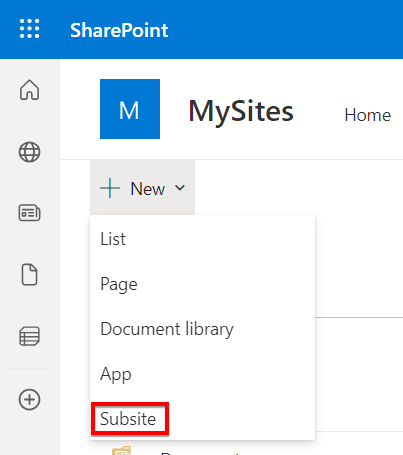This screenshot has width=403, height=455.
Task: Open My sites globe icon in the sidebar
Action: [29, 152]
